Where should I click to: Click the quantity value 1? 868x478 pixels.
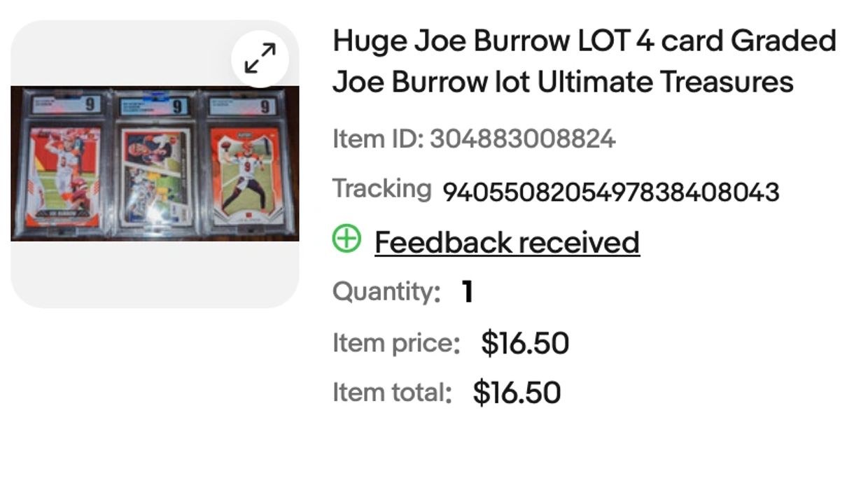click(x=468, y=292)
